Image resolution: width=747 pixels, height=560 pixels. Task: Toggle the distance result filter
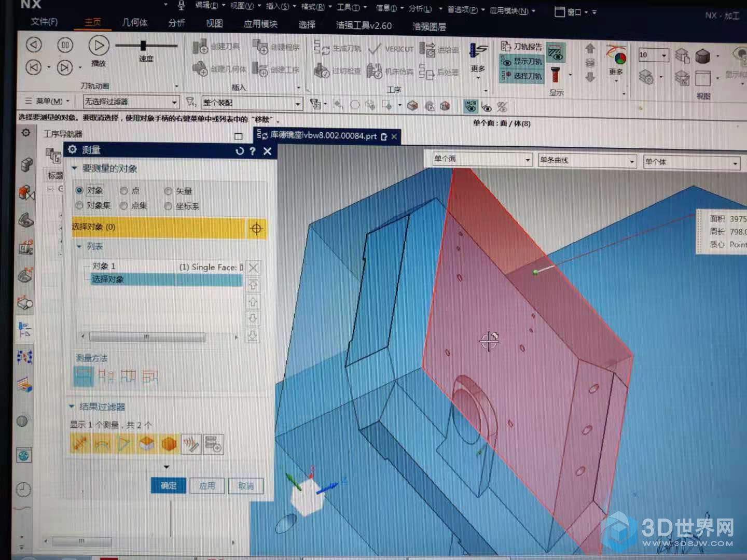[x=80, y=444]
